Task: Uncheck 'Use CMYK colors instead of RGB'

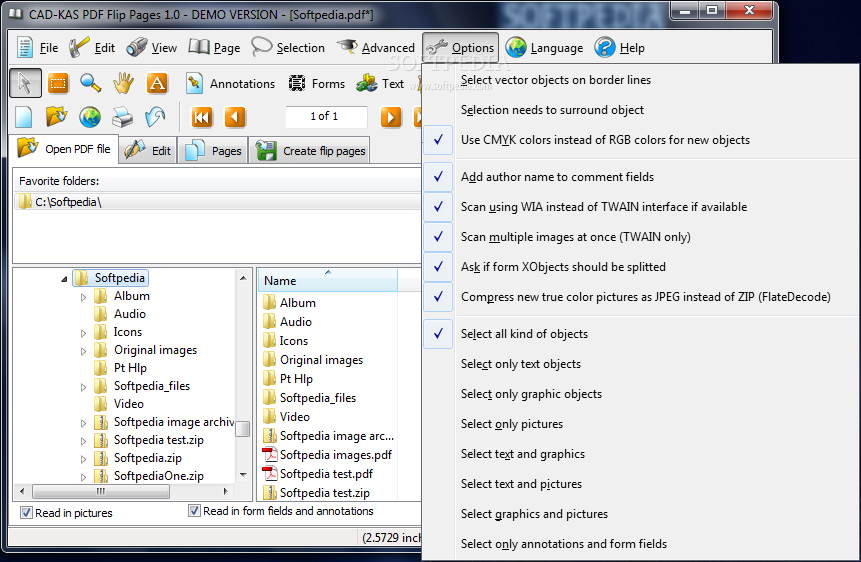Action: [x=640, y=140]
